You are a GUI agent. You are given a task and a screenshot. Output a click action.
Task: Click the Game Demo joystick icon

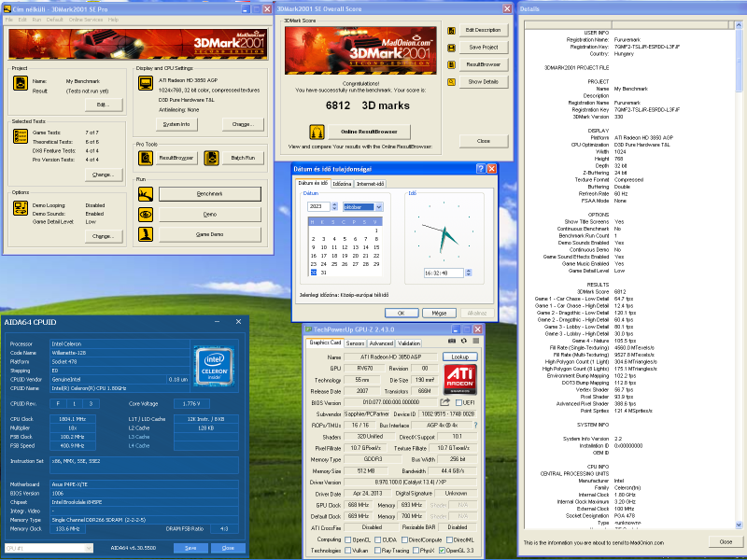[x=146, y=234]
